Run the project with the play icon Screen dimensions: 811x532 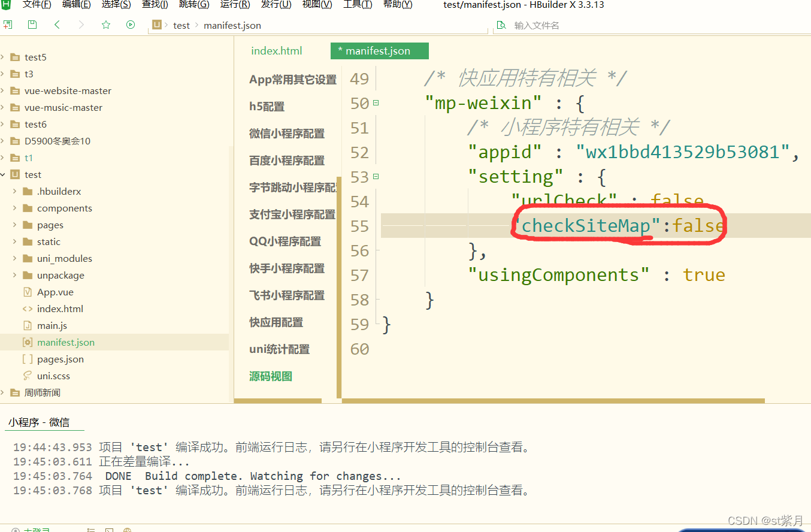pyautogui.click(x=131, y=25)
